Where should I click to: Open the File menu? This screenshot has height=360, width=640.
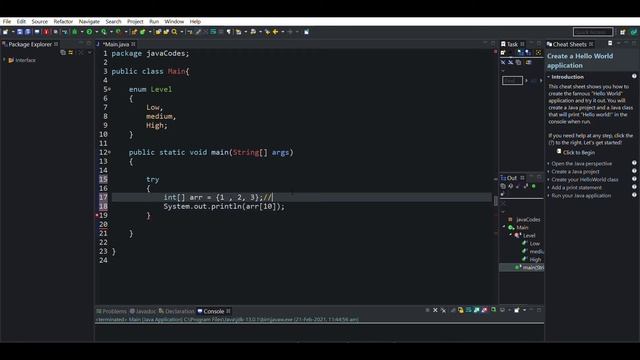7,22
